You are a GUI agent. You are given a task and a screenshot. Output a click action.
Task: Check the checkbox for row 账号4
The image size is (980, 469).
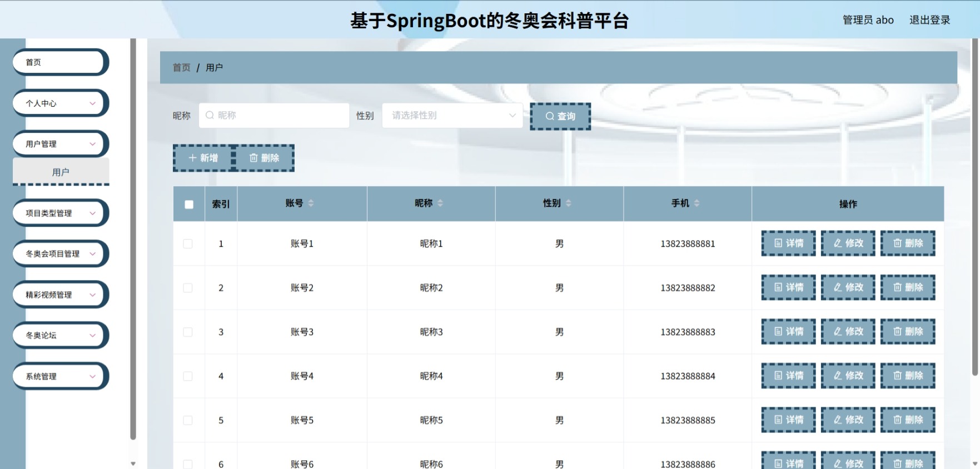tap(188, 376)
